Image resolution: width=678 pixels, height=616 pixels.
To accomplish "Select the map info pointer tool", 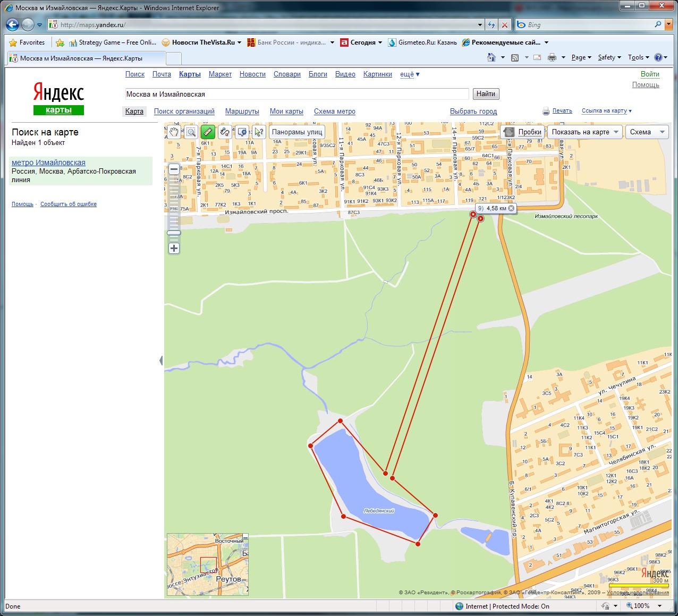I will tap(259, 132).
